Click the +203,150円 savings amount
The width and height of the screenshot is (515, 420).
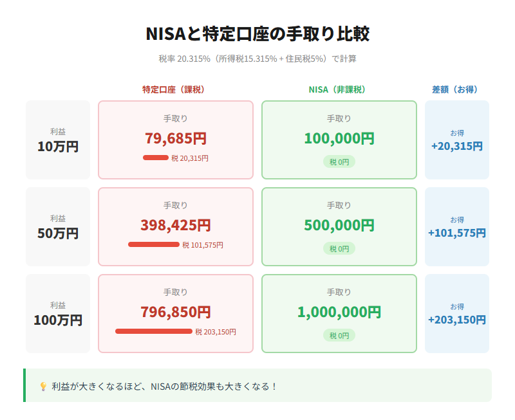457,320
